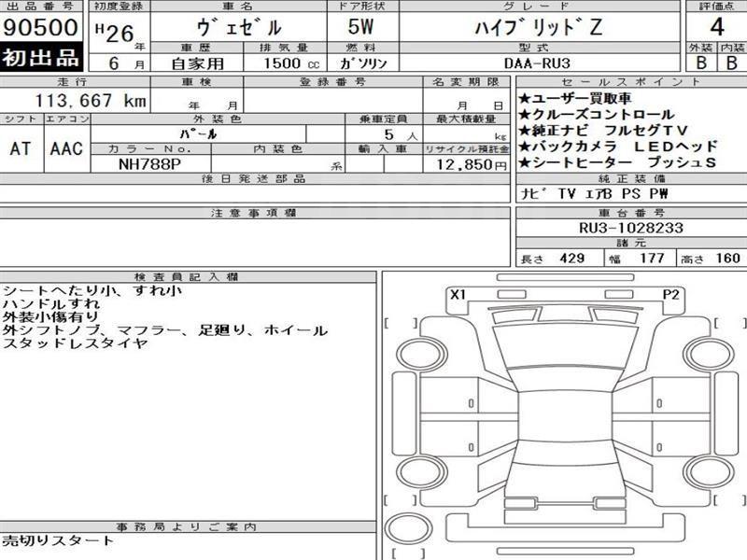Viewport: 747px width, 560px height.
Task: Select the 注意事項欄 header
Action: tap(253, 213)
